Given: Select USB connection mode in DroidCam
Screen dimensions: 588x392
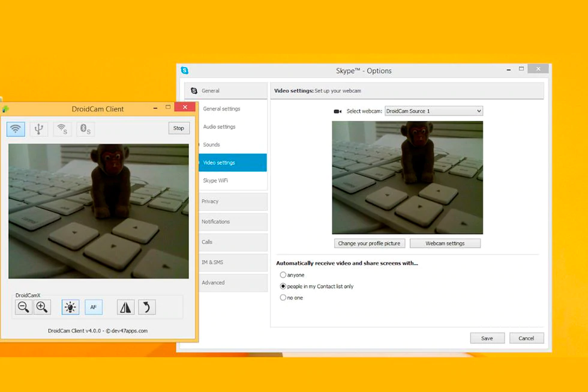Looking at the screenshot, I should click(39, 128).
